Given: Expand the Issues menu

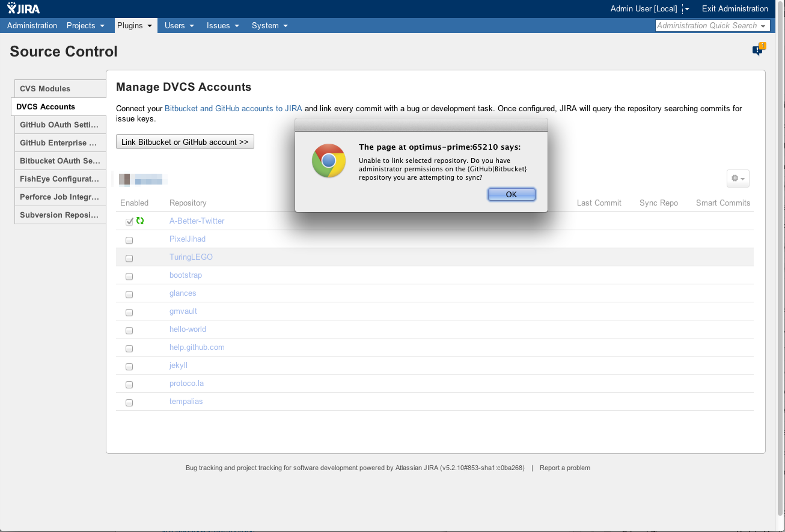Looking at the screenshot, I should click(x=223, y=25).
